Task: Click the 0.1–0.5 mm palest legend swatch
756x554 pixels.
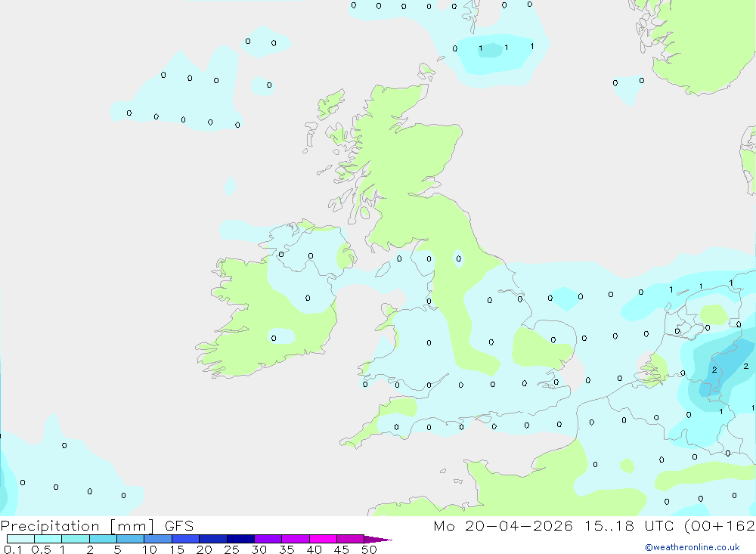Action: pos(20,539)
